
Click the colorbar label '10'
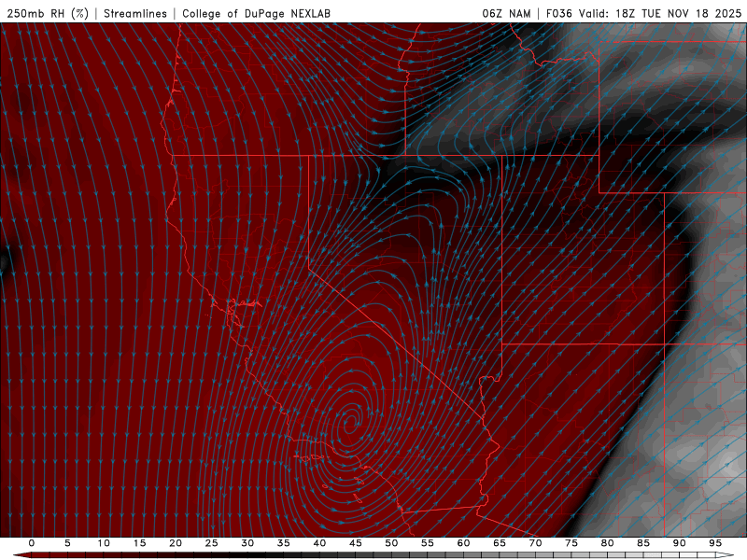[104, 543]
